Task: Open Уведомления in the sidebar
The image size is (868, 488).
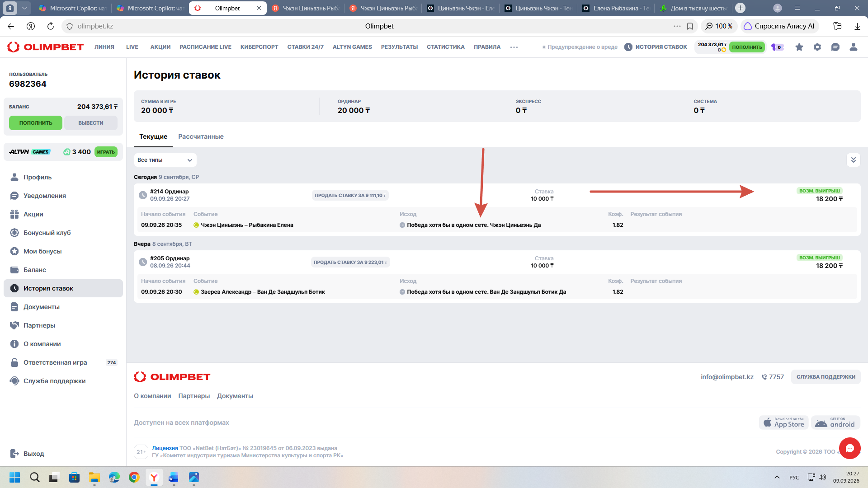Action: (63, 196)
